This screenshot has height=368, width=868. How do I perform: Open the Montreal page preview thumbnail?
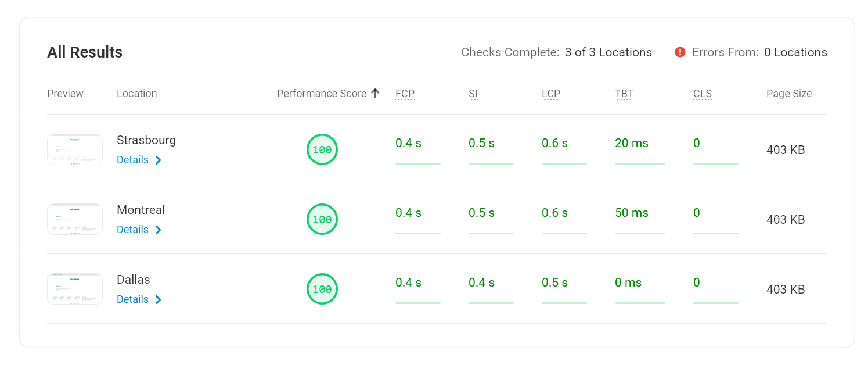[75, 219]
